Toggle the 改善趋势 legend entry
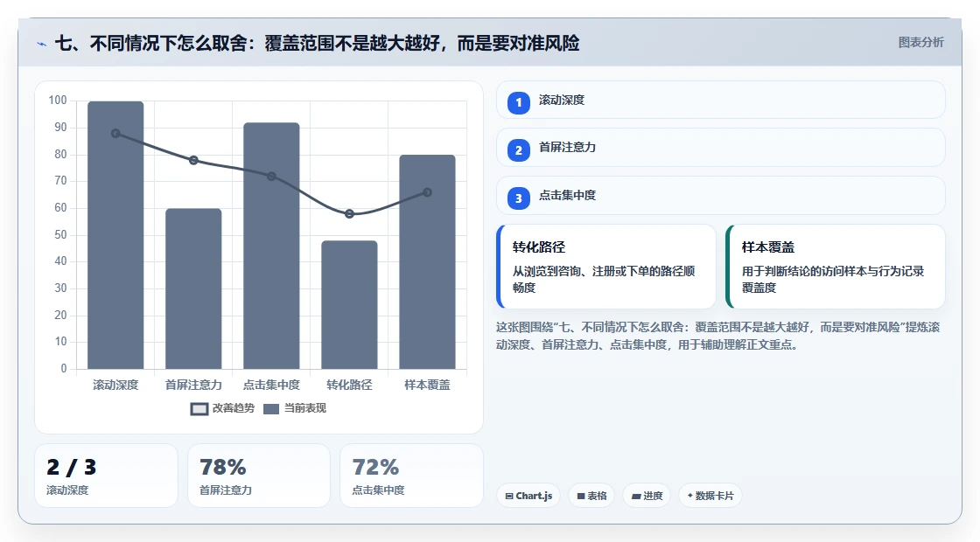The image size is (980, 542). click(222, 408)
